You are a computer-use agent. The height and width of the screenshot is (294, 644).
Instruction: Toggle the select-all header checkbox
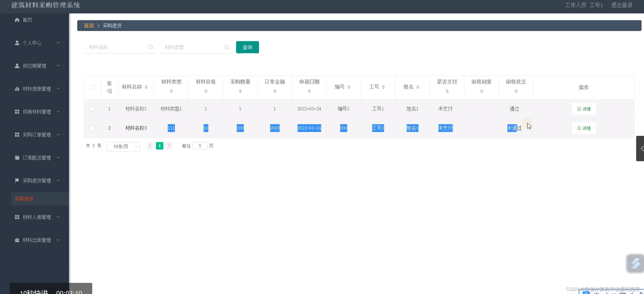point(93,87)
